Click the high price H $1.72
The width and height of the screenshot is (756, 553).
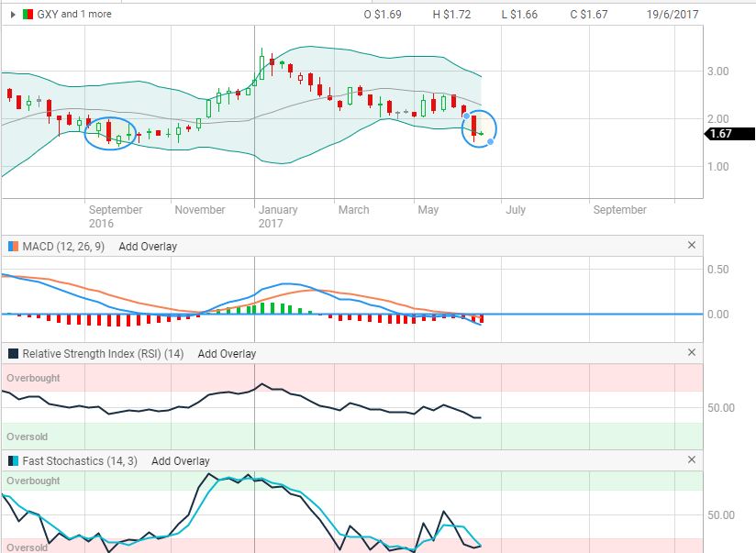451,15
